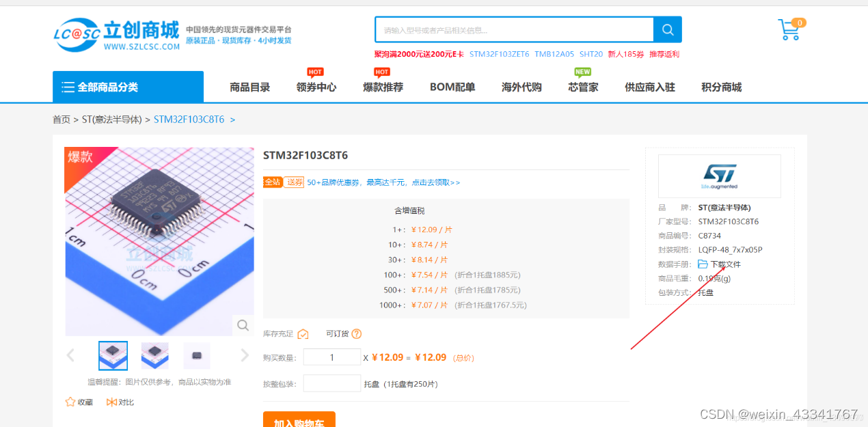Screen dimensions: 868x427
Task: Click the 库存充足 check icon
Action: tap(303, 334)
